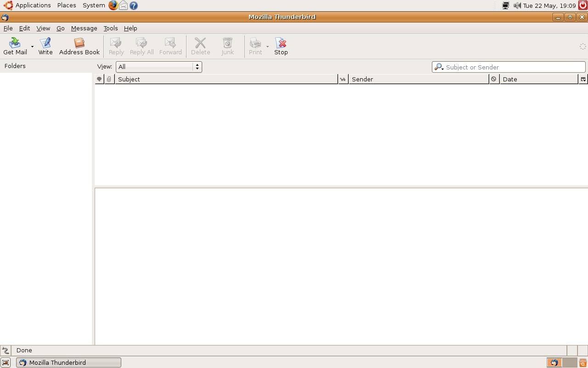Open the search magnifier options dropdown

439,67
